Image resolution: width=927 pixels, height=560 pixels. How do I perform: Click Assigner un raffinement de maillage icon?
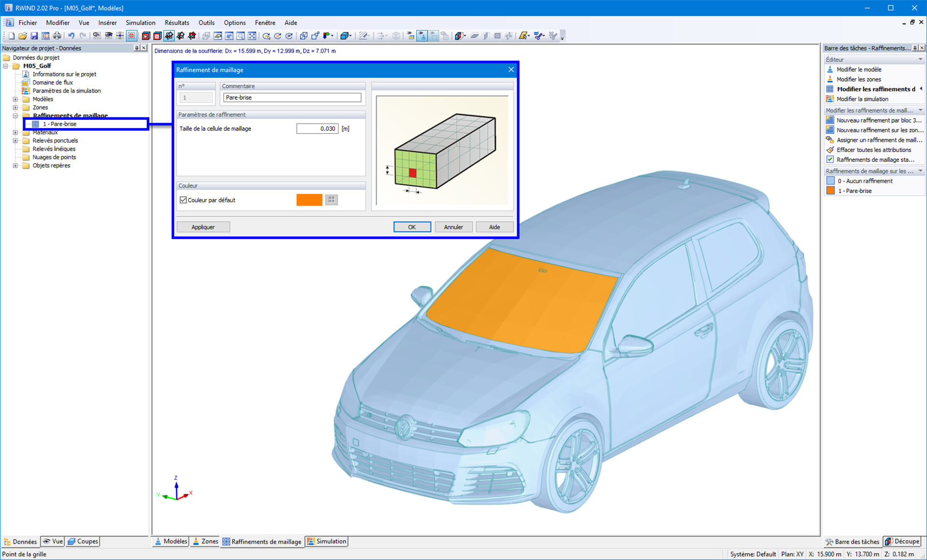[x=830, y=140]
